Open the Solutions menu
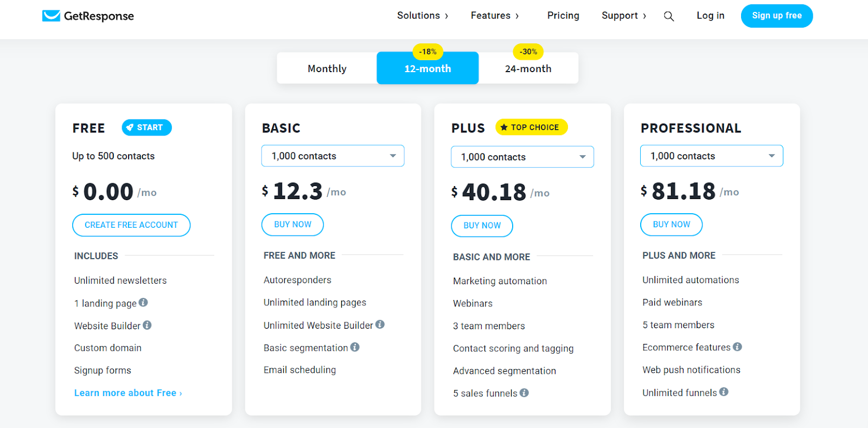Viewport: 868px width, 428px height. (x=423, y=16)
